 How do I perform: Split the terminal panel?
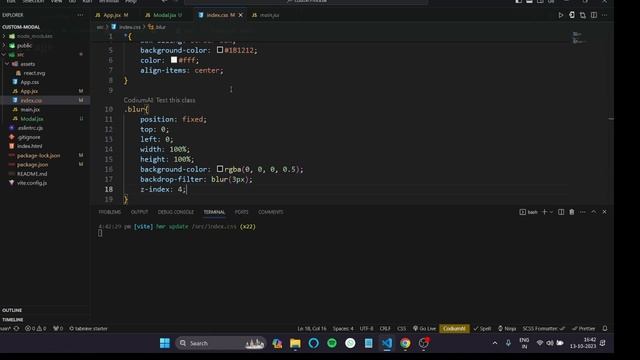point(561,212)
